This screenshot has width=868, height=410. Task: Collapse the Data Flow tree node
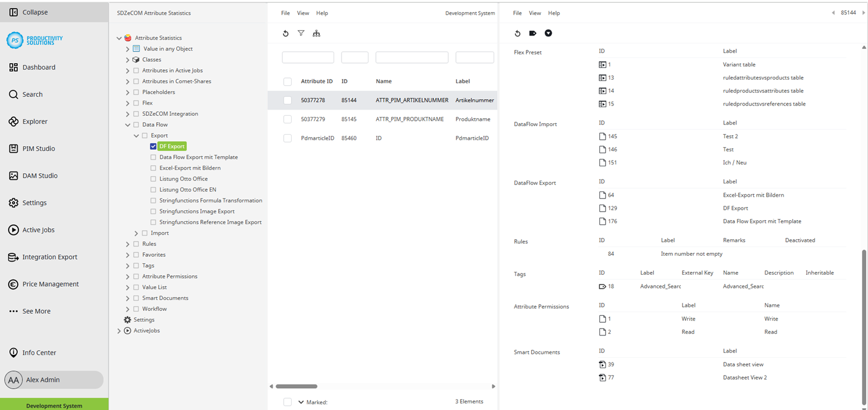point(127,124)
